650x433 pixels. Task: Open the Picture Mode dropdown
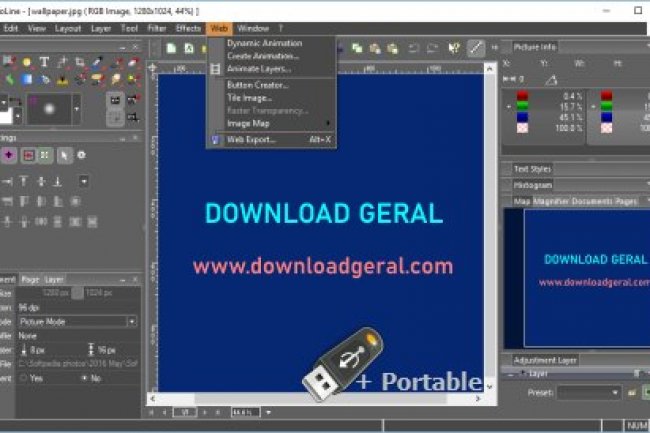(77, 322)
